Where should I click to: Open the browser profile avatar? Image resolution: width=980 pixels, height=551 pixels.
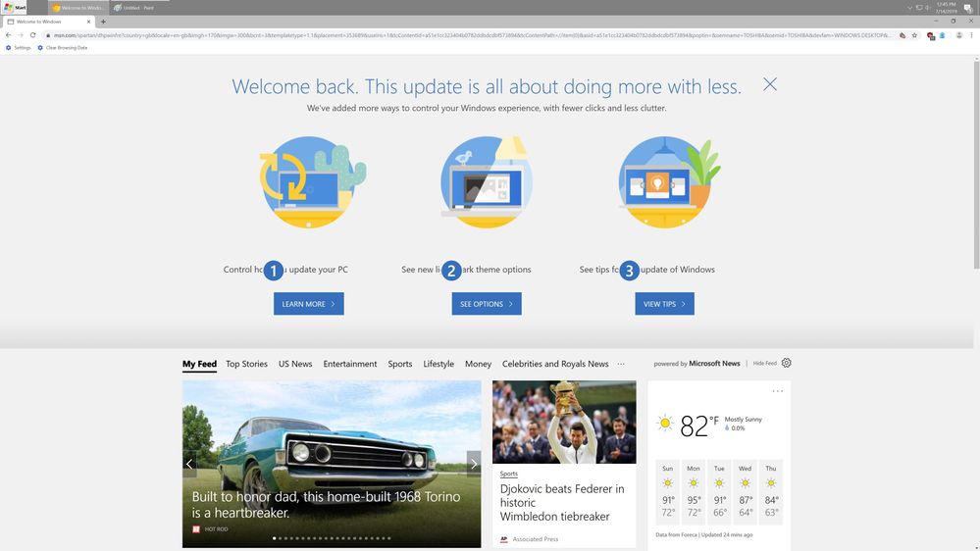[x=958, y=35]
